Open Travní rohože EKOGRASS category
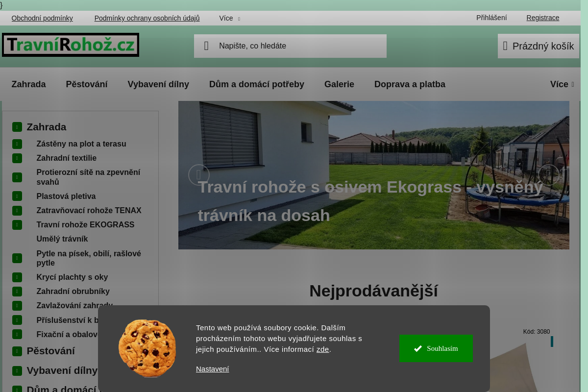 point(85,225)
